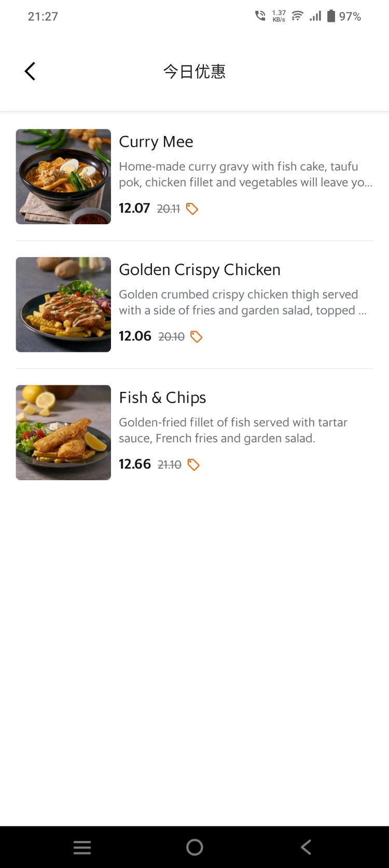The image size is (389, 868).
Task: Tap the orange tag icon for Fish & Chips
Action: pos(193,465)
